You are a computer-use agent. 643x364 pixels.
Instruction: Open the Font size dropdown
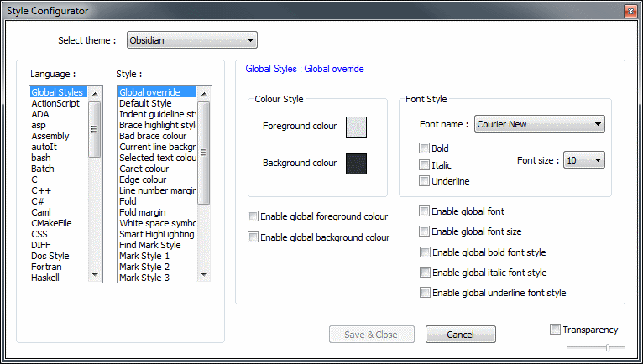pos(584,160)
